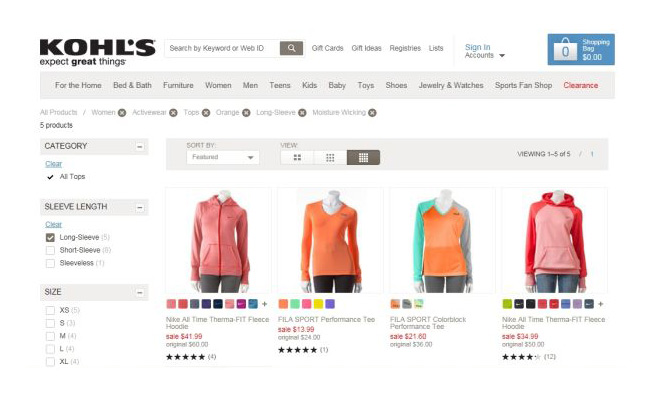Collapse the SIZE filter section
Image resolution: width=652 pixels, height=400 pixels.
point(140,293)
